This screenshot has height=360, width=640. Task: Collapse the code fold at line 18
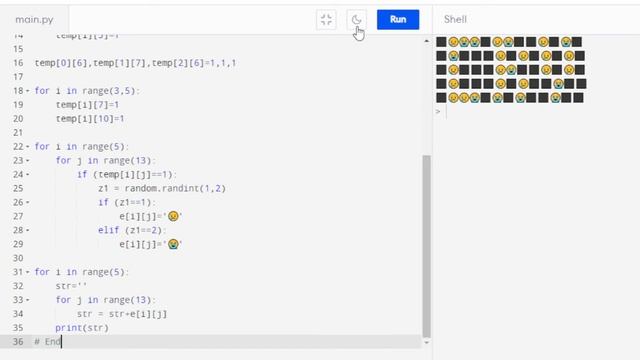click(x=28, y=91)
